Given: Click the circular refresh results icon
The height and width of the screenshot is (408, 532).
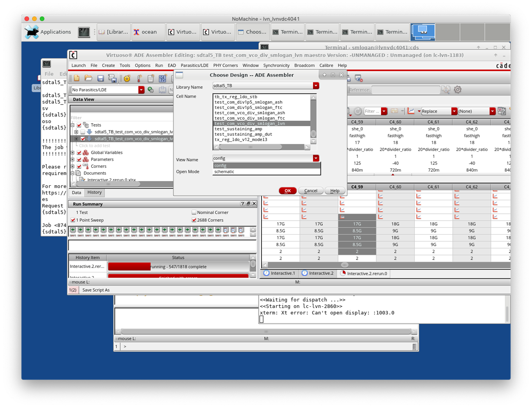Looking at the screenshot, I should tap(358, 111).
